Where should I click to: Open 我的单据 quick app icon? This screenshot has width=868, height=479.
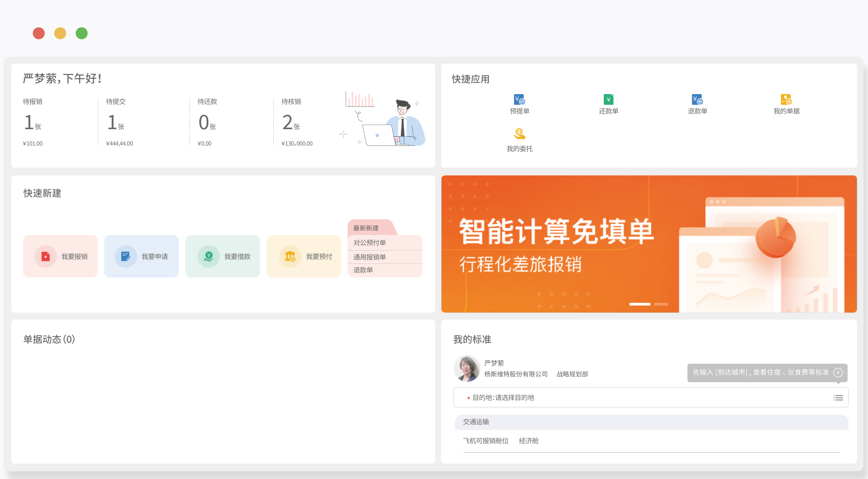pos(786,99)
